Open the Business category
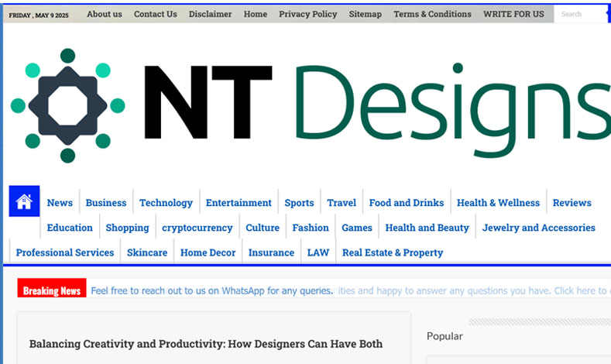This screenshot has height=364, width=611. [106, 203]
